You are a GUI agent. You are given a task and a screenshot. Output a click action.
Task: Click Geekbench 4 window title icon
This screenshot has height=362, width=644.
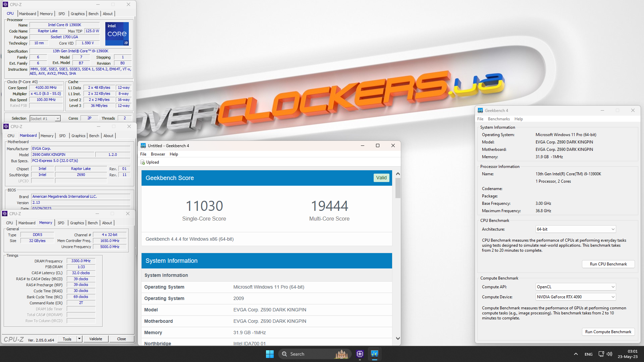click(480, 110)
